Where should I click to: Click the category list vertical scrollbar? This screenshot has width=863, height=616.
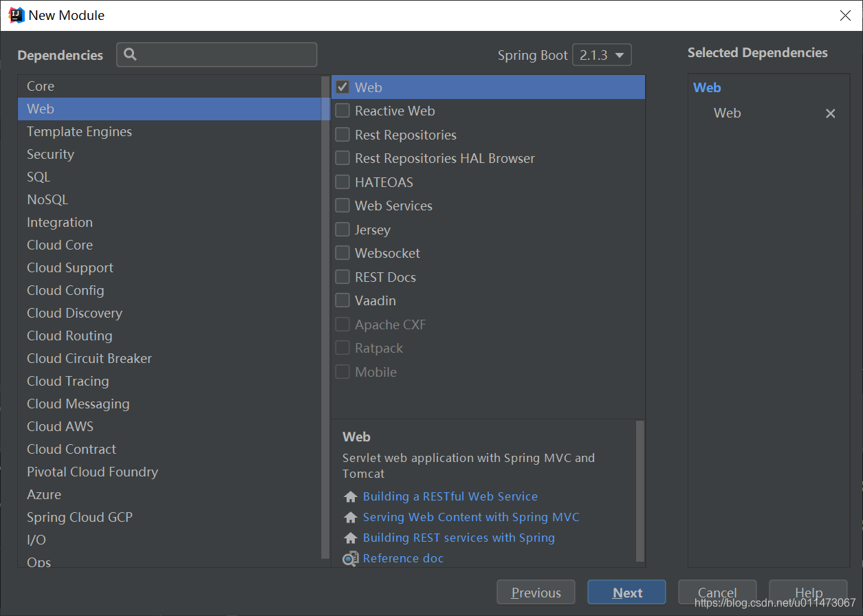(x=326, y=316)
